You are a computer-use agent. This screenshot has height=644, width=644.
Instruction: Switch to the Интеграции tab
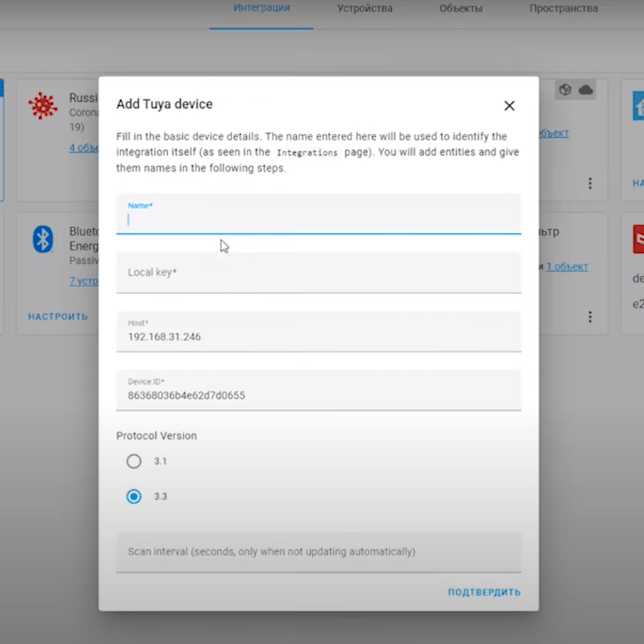261,9
